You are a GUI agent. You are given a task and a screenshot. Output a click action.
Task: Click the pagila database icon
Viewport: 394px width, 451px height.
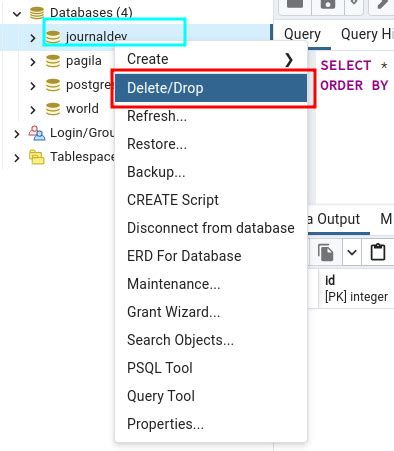click(x=53, y=61)
